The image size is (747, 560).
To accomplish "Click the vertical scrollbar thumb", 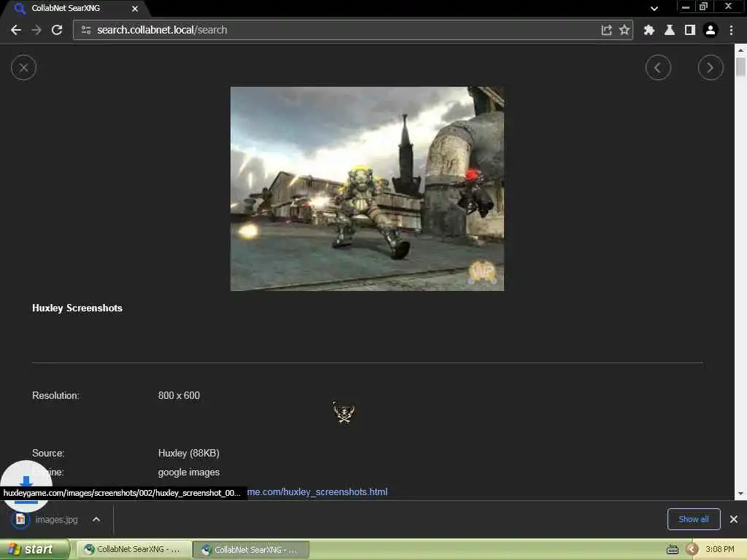I will pos(740,66).
